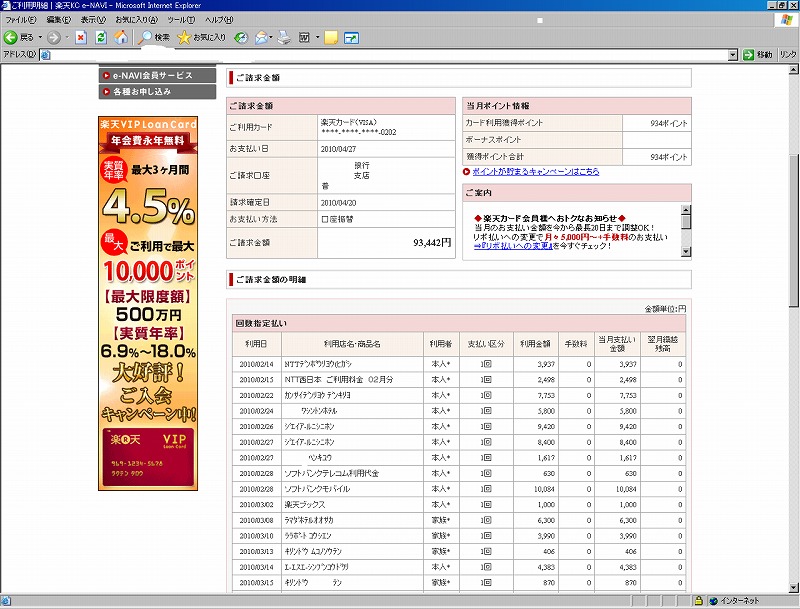Open 各種お申し込み sidebar item
Screen dimensions: 800x609
[157, 91]
